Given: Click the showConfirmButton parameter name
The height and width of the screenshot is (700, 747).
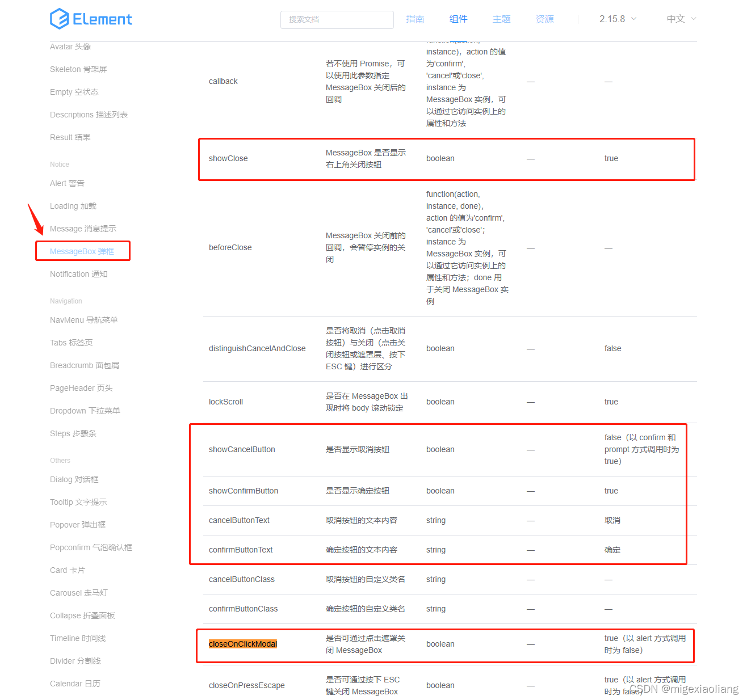Looking at the screenshot, I should pos(244,491).
